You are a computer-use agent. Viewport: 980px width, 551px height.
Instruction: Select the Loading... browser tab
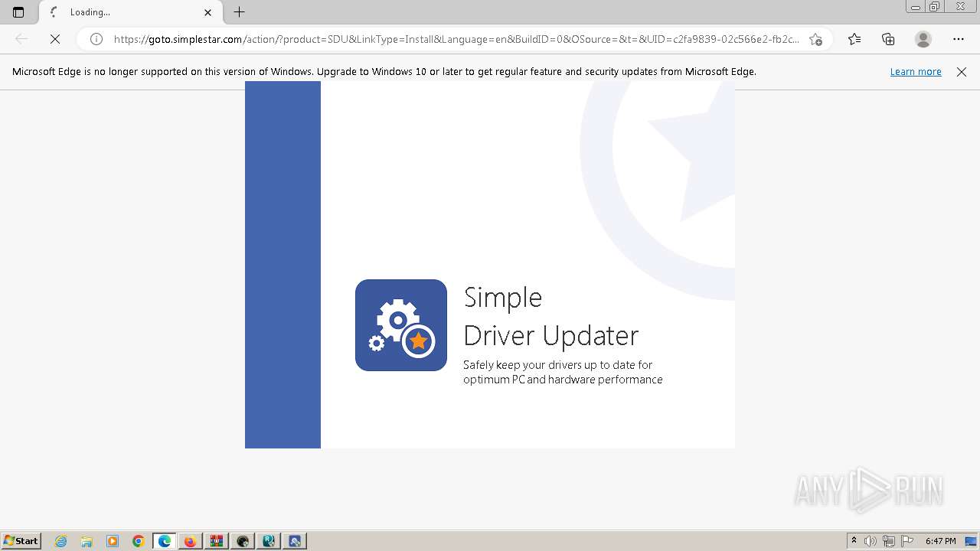131,12
